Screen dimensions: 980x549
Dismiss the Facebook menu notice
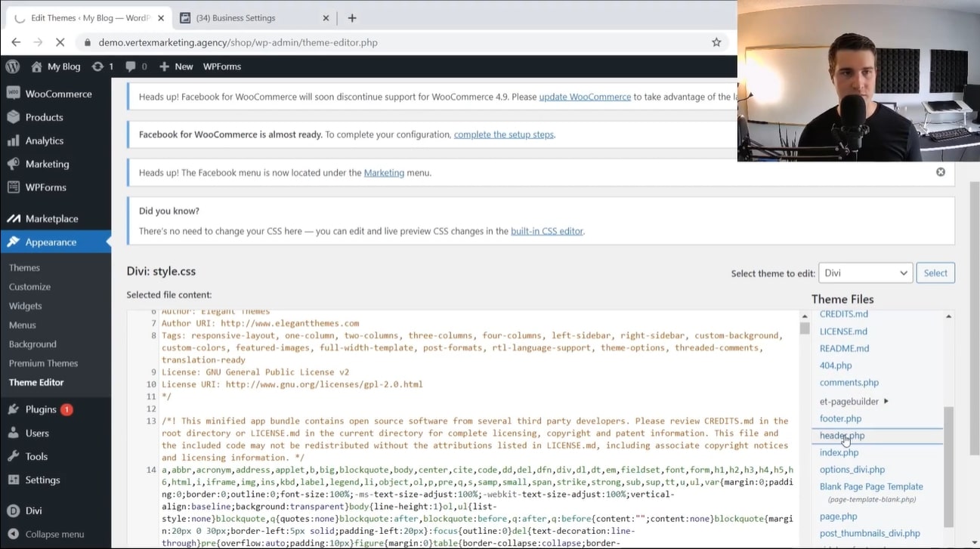point(941,172)
